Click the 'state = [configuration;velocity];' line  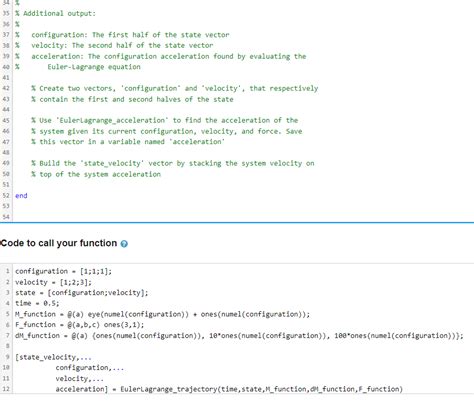(x=82, y=293)
